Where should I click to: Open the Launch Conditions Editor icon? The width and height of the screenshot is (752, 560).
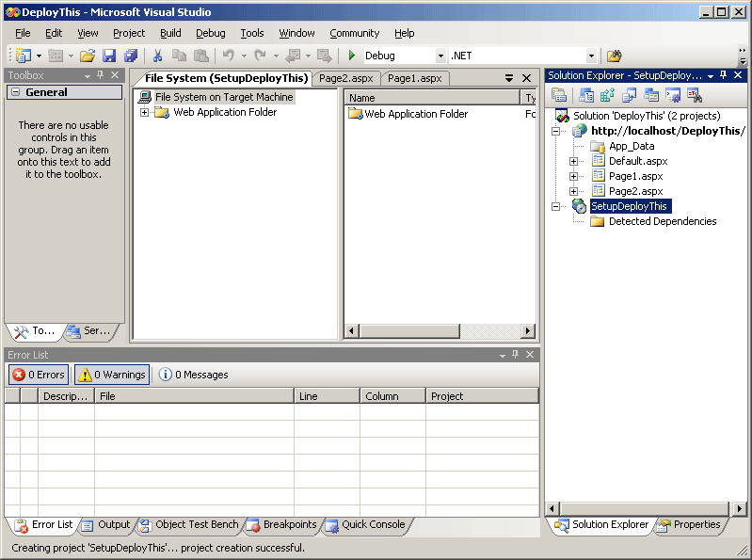695,95
